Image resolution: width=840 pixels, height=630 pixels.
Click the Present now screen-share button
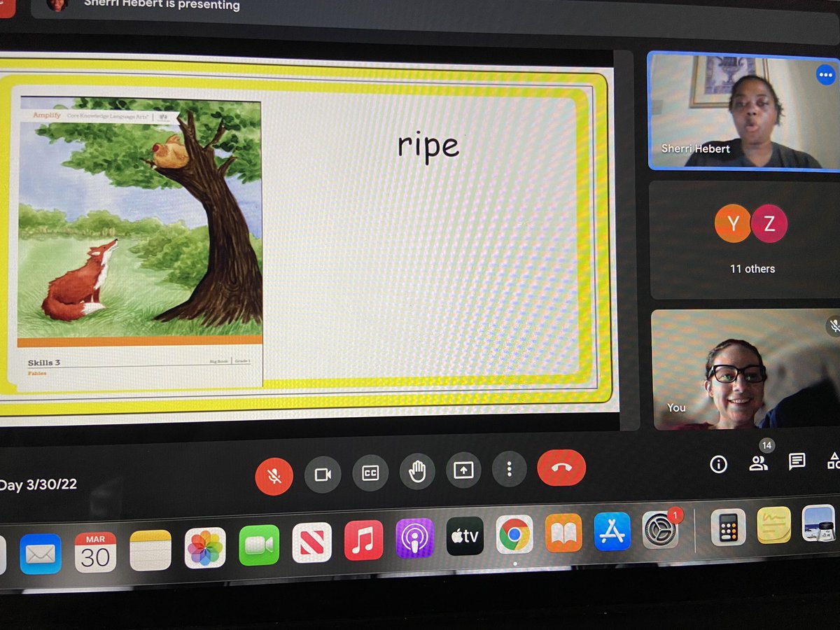(x=463, y=470)
